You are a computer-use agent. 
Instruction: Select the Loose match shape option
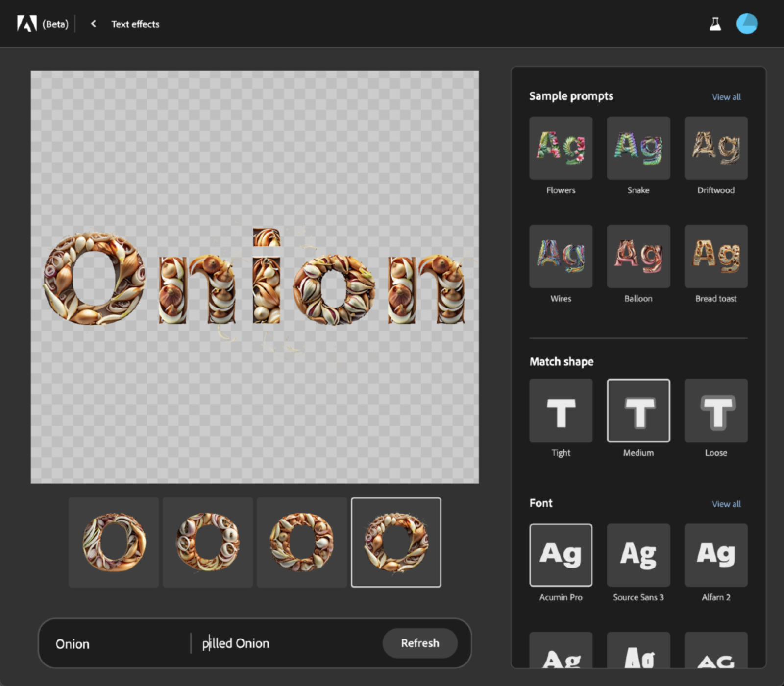[x=716, y=410]
